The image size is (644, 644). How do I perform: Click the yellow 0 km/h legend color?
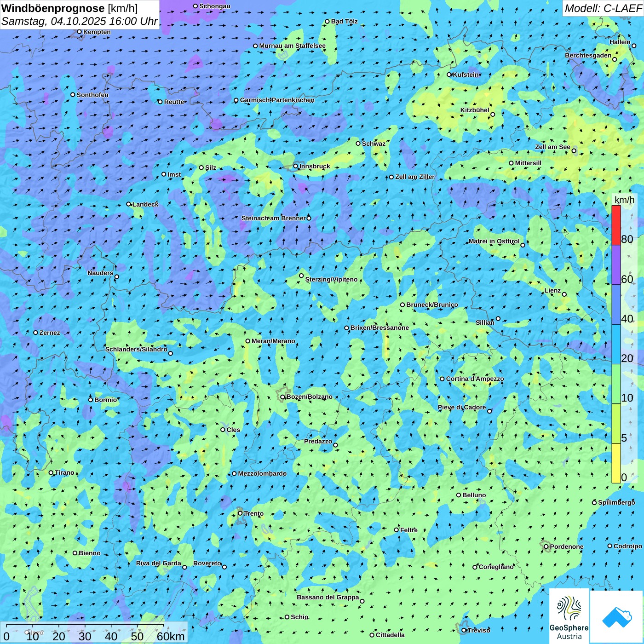[616, 463]
